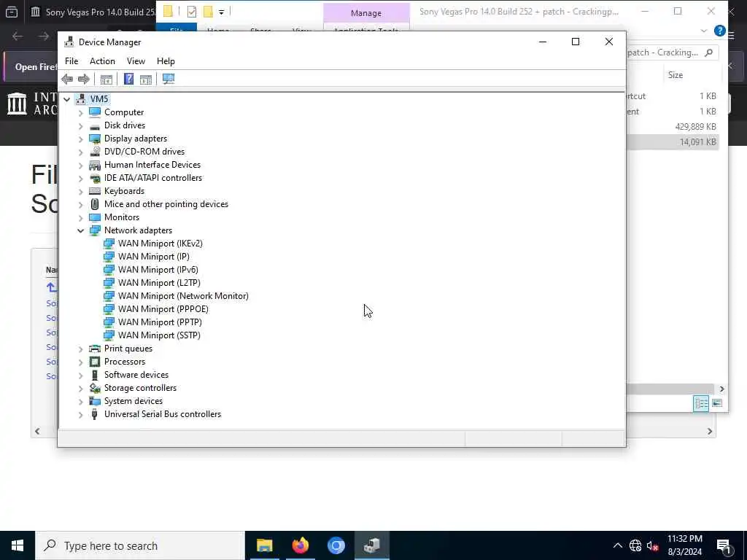
Task: Click the Scan for hardware changes monitor icon
Action: pyautogui.click(x=169, y=79)
